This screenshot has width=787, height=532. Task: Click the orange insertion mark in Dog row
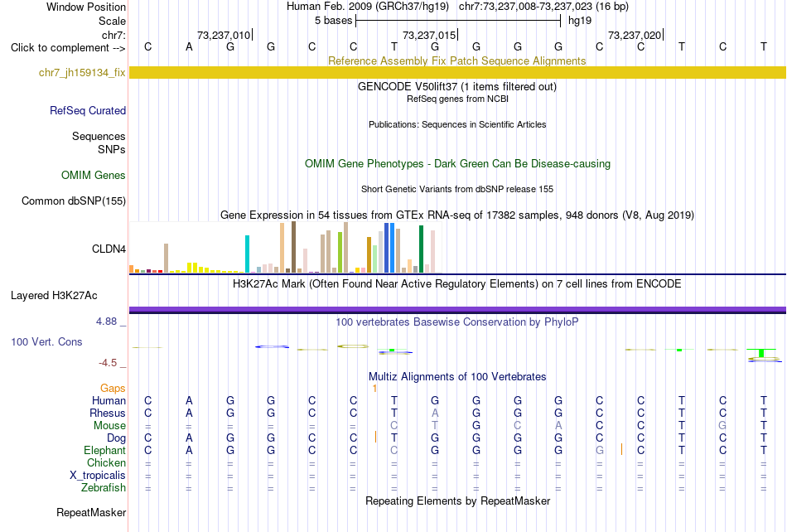375,438
